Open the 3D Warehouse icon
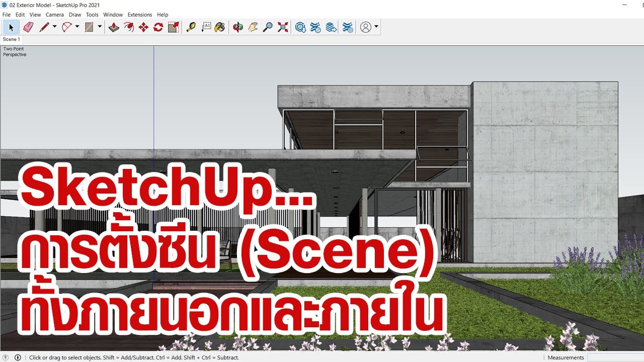Viewport: 644px width, 362px height. [300, 27]
